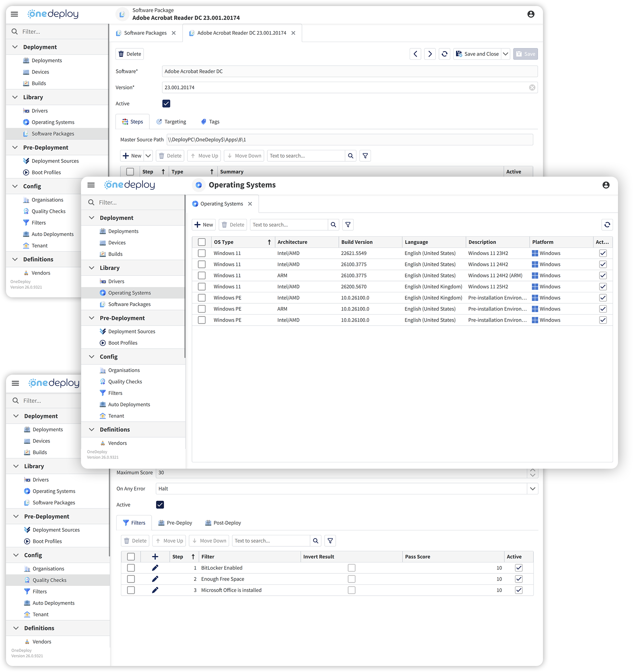633x672 pixels.
Task: Open user account icon in Operating Systems window
Action: click(606, 185)
